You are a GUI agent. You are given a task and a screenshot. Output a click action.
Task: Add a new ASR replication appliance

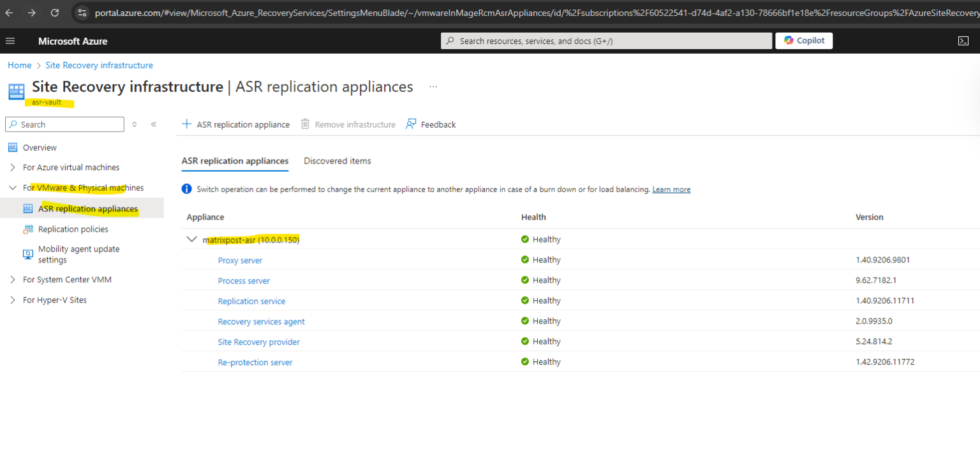point(235,124)
